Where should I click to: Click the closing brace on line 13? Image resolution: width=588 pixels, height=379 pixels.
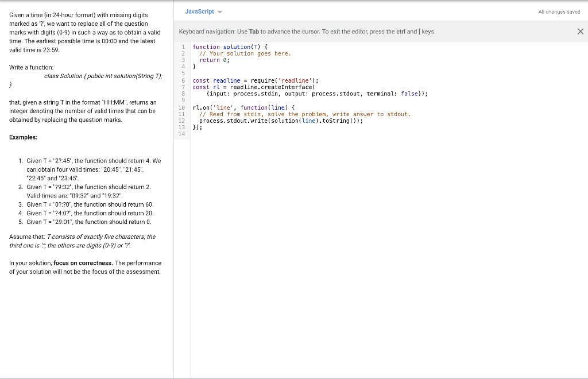(x=194, y=127)
